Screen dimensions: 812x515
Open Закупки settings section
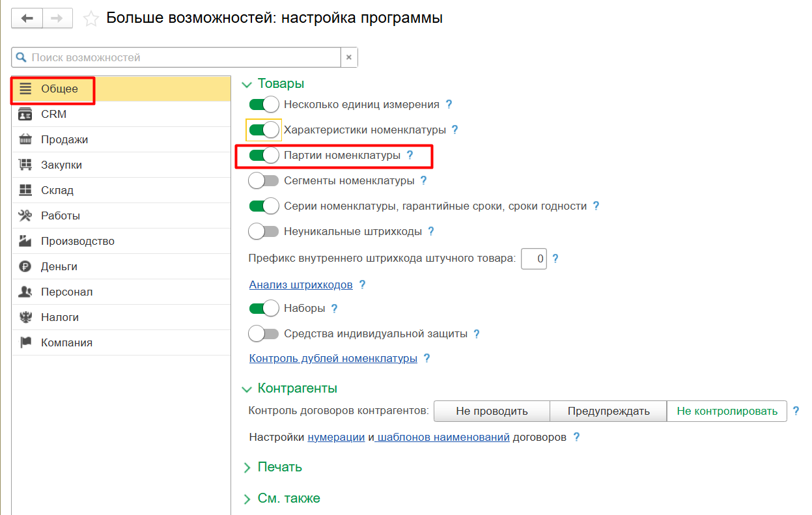pos(121,165)
